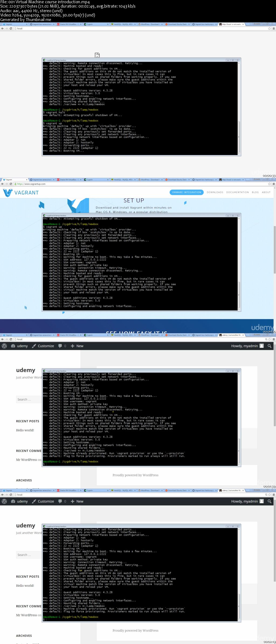Click the reload icon in the vagrantup.com frame
Viewport: 276px width, 644px height.
(11, 184)
